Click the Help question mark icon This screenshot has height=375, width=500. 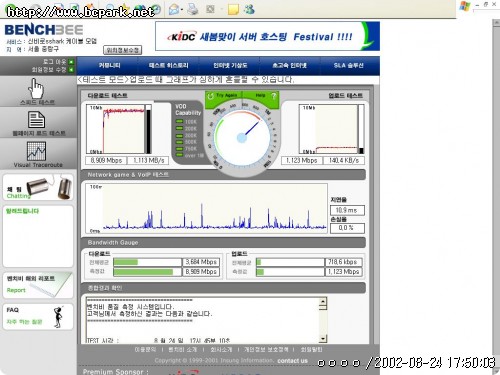274,96
